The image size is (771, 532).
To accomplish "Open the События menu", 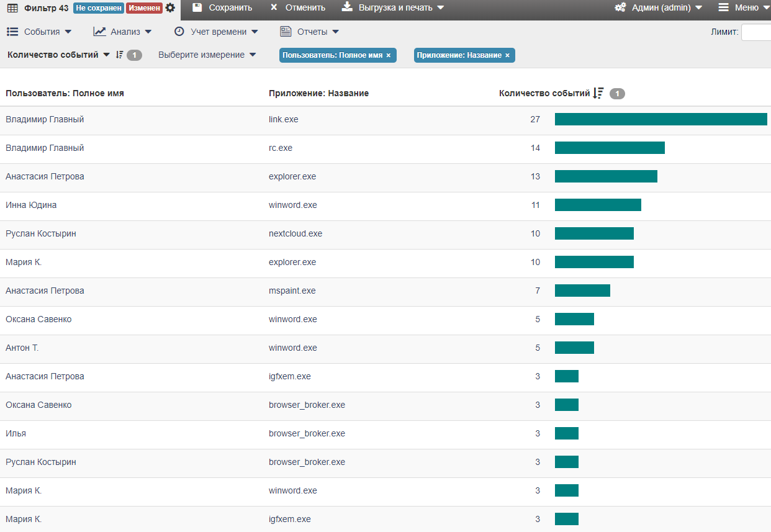I will click(39, 32).
